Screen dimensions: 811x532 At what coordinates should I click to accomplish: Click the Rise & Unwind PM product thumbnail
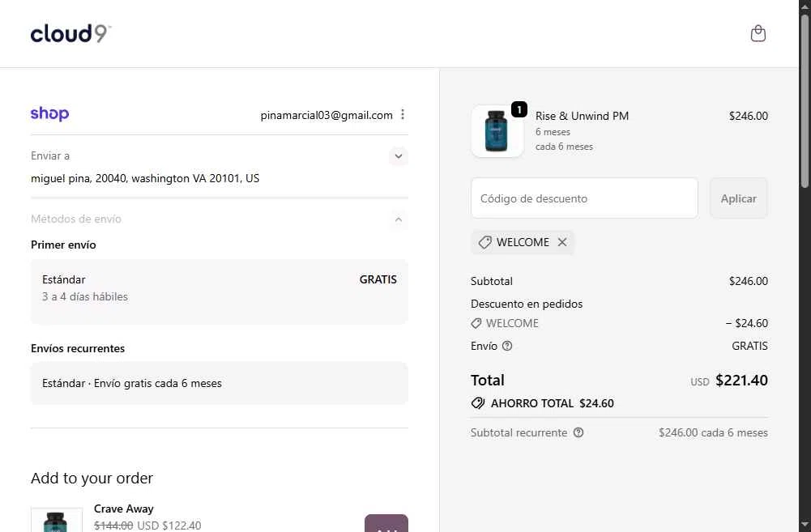(x=497, y=131)
